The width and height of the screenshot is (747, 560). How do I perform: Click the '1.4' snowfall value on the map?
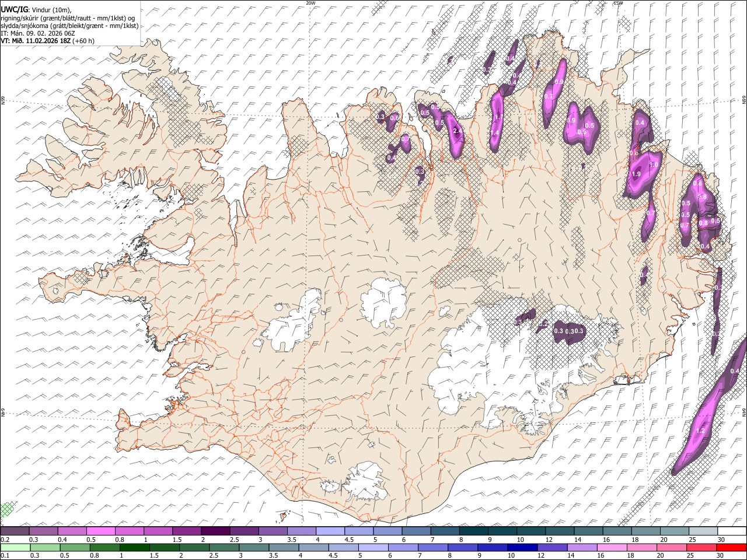pos(494,133)
